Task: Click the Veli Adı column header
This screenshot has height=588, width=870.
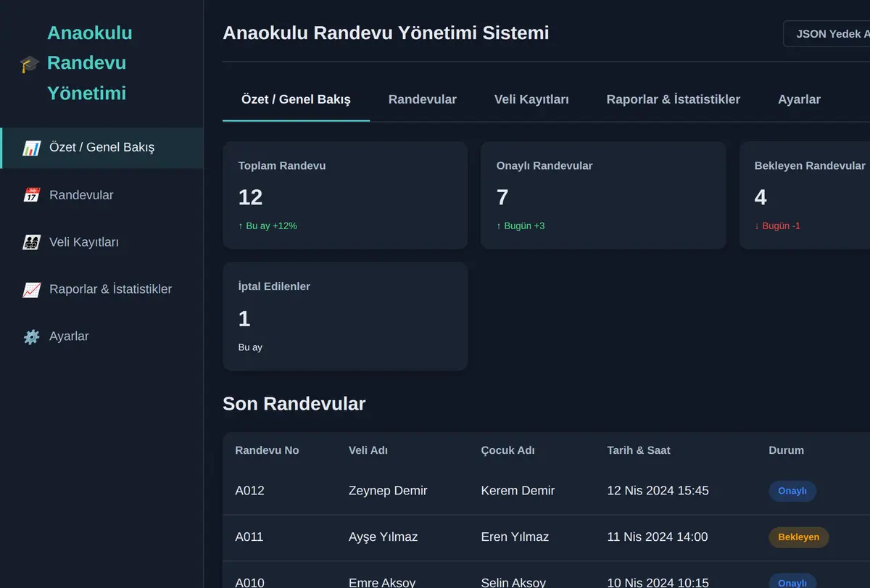Action: [x=368, y=450]
